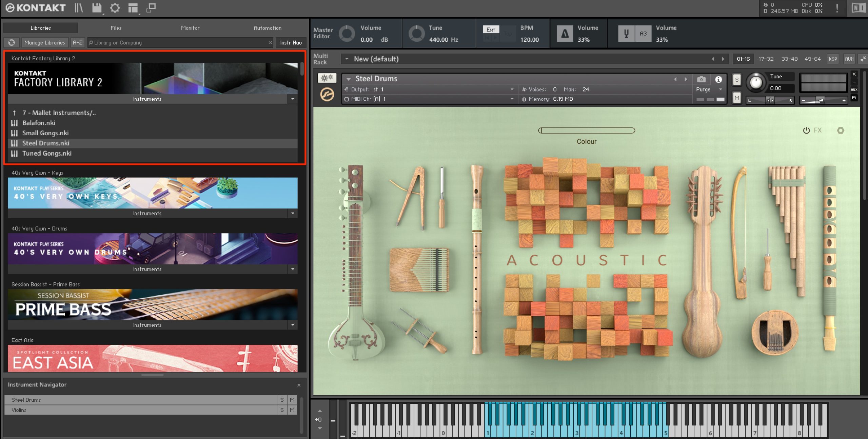Load Steel Drums.nki from list
This screenshot has height=439, width=868.
click(153, 143)
